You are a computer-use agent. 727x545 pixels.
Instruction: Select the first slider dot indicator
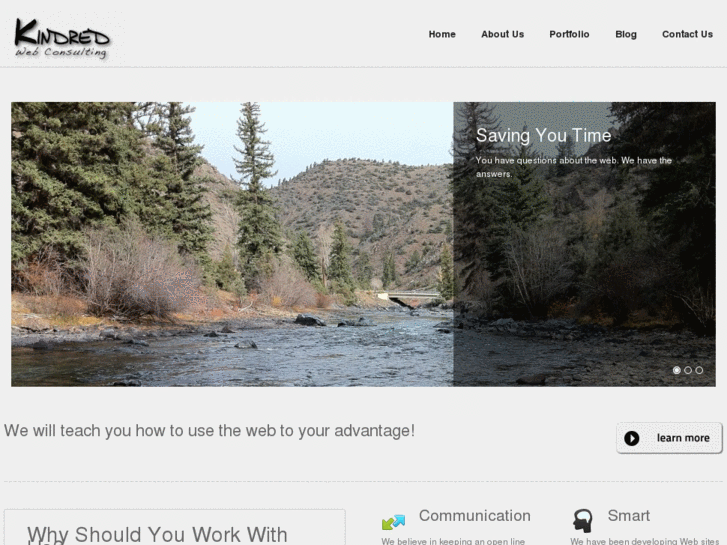coord(676,370)
